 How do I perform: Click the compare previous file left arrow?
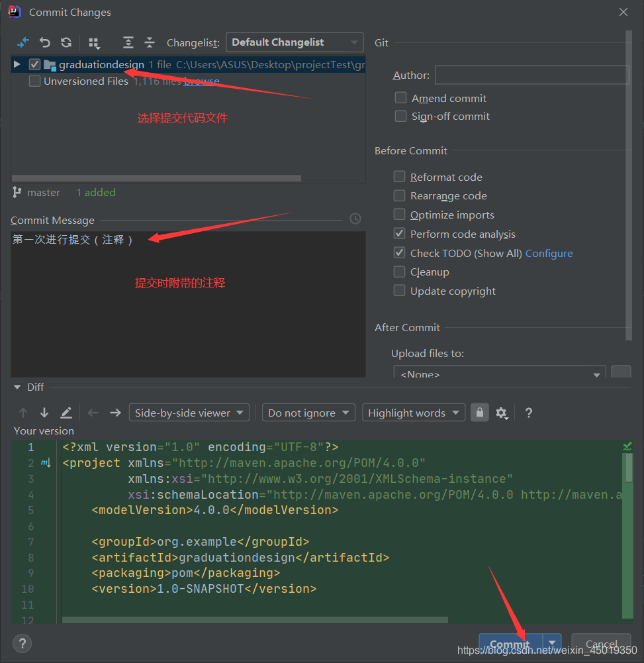coord(93,412)
